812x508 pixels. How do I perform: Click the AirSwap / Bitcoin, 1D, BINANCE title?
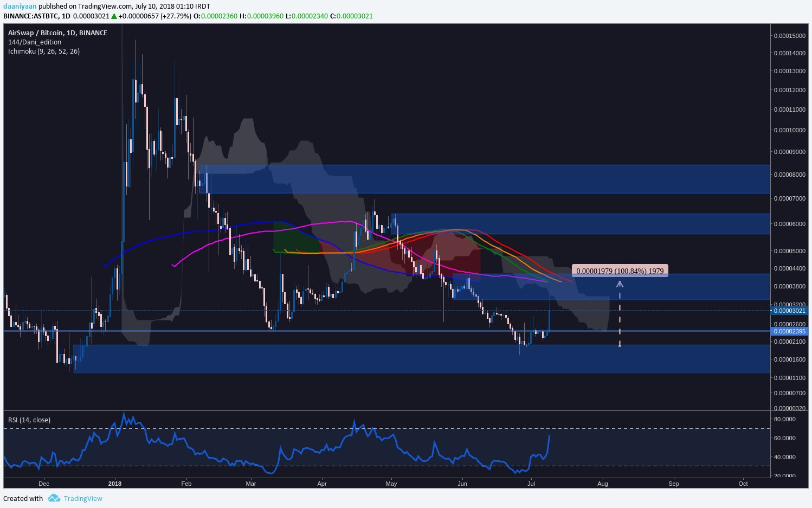[57, 33]
